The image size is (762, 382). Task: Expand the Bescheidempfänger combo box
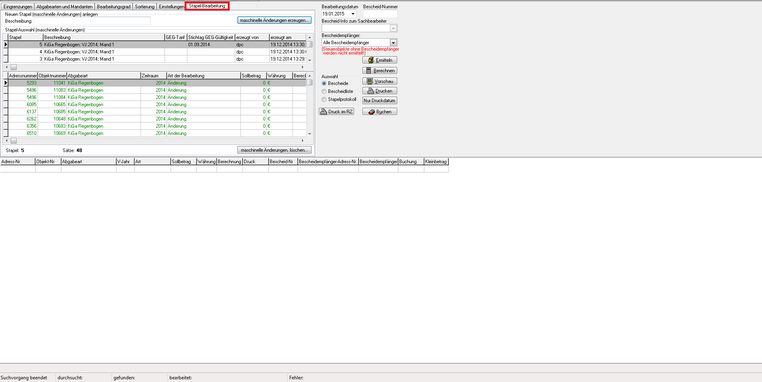pos(394,43)
